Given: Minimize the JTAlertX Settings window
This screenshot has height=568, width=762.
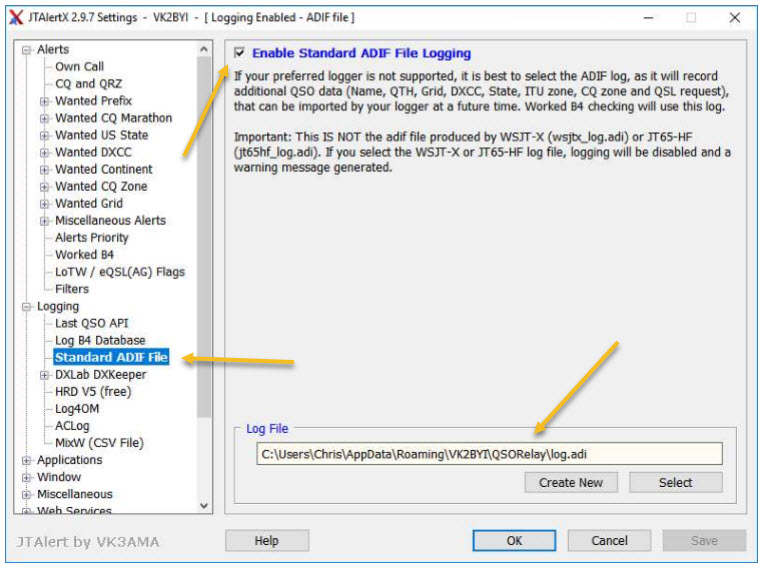Looking at the screenshot, I should [648, 18].
